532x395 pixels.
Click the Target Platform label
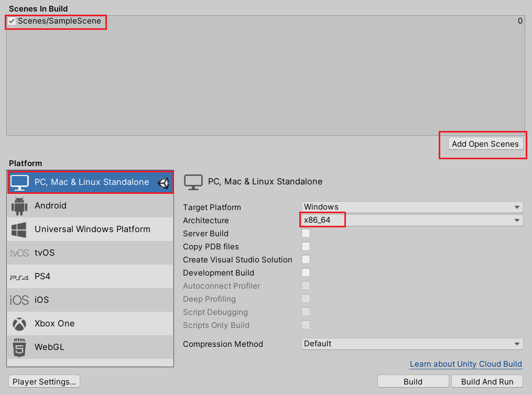(x=212, y=207)
